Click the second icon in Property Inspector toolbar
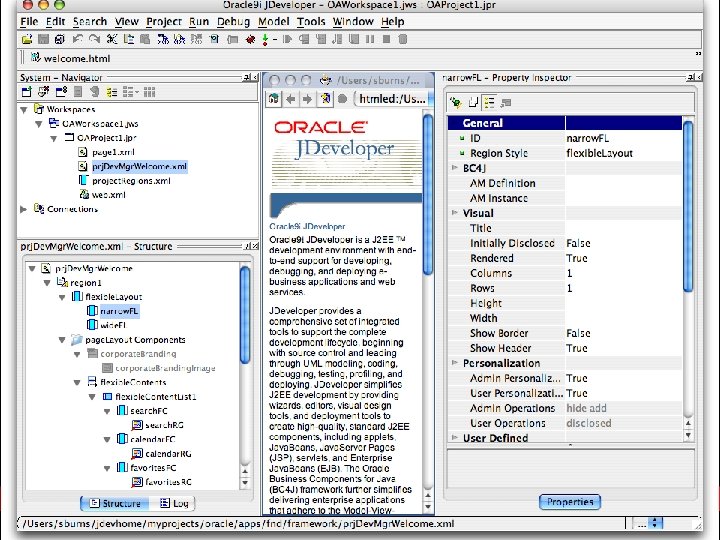Image resolution: width=720 pixels, height=540 pixels. [473, 102]
